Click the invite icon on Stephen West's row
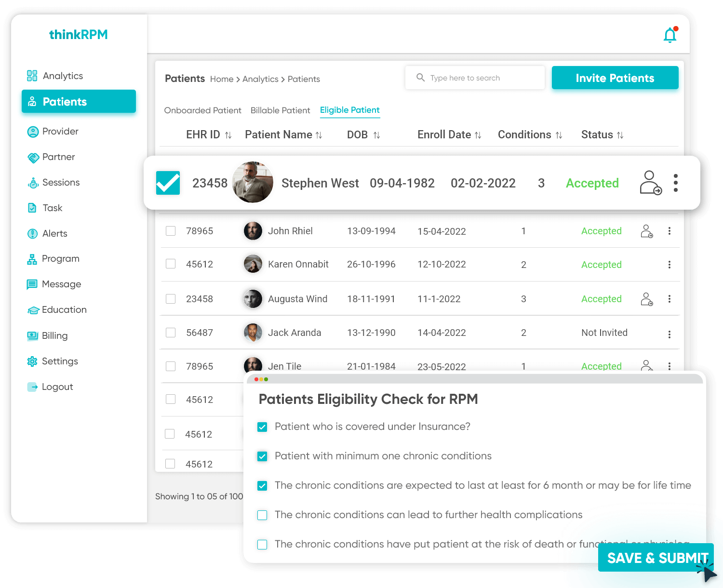 [651, 183]
